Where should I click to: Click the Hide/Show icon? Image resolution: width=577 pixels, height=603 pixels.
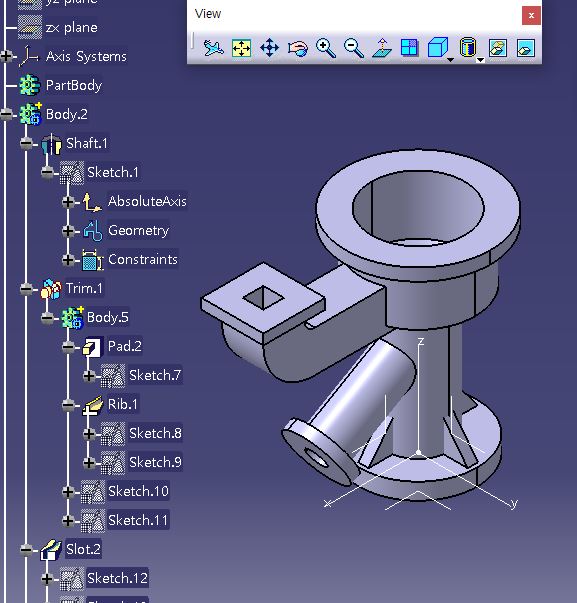pyautogui.click(x=497, y=48)
